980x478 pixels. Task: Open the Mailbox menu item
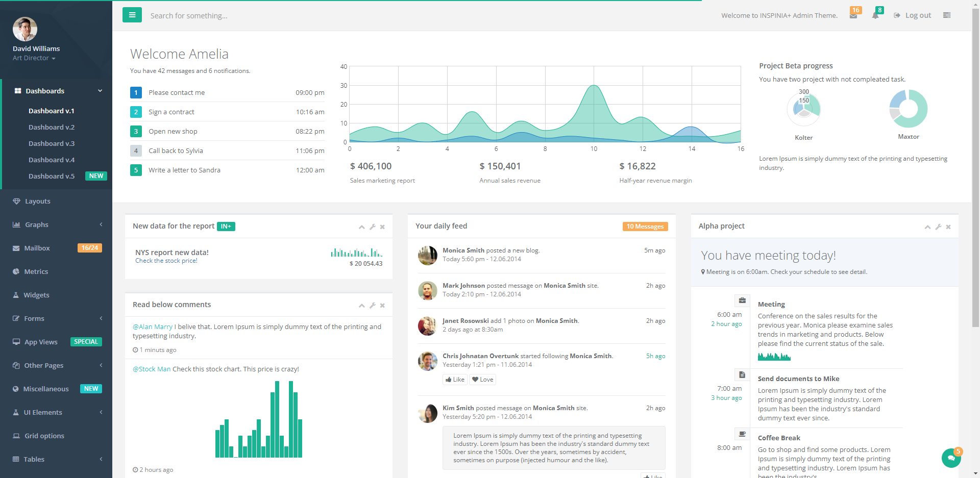point(37,248)
